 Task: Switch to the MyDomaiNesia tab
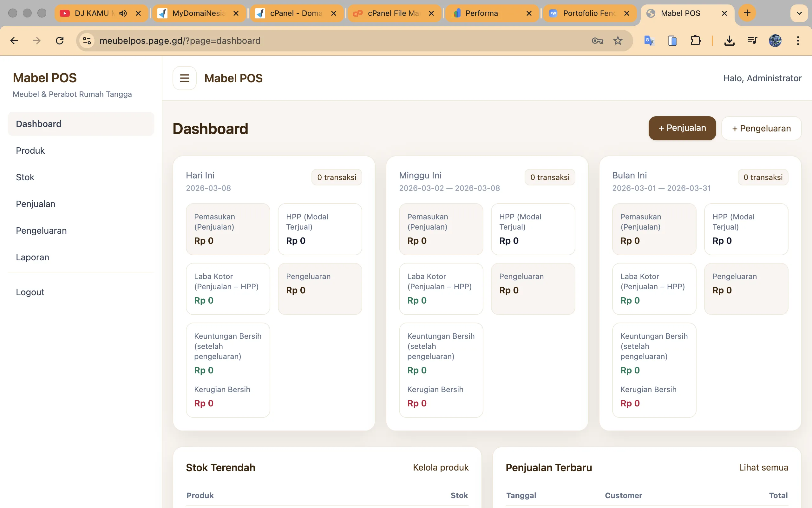pyautogui.click(x=199, y=13)
